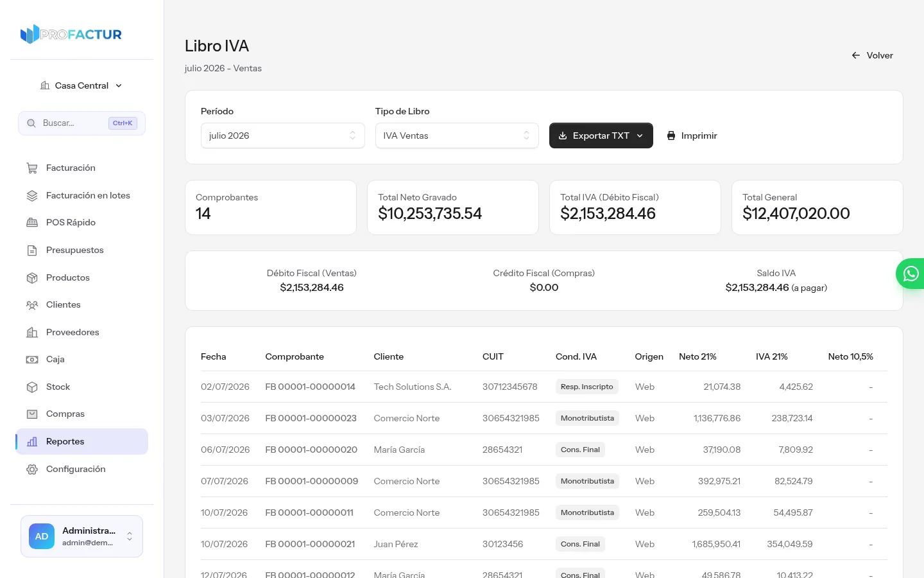The width and height of the screenshot is (924, 578).
Task: Select invoice FB 00001-00000009
Action: 312,481
